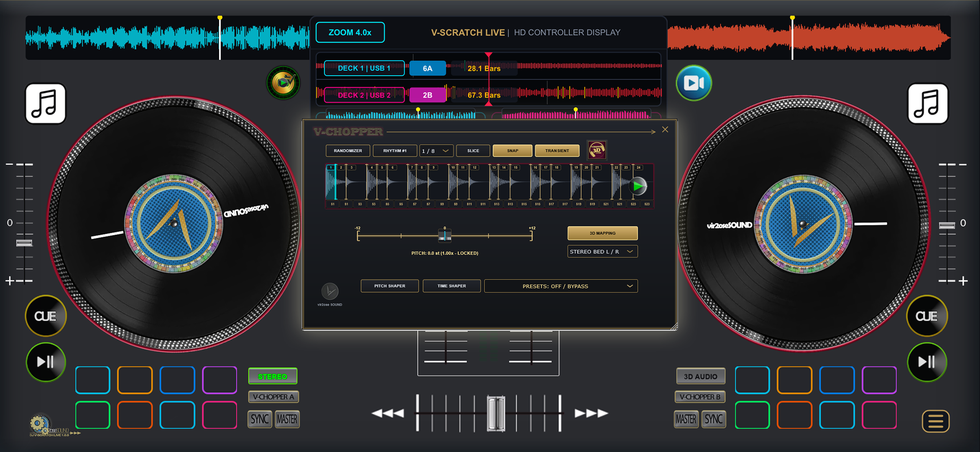The width and height of the screenshot is (980, 452).
Task: Select the DECK 1 | USB 1 tab
Action: tap(364, 68)
